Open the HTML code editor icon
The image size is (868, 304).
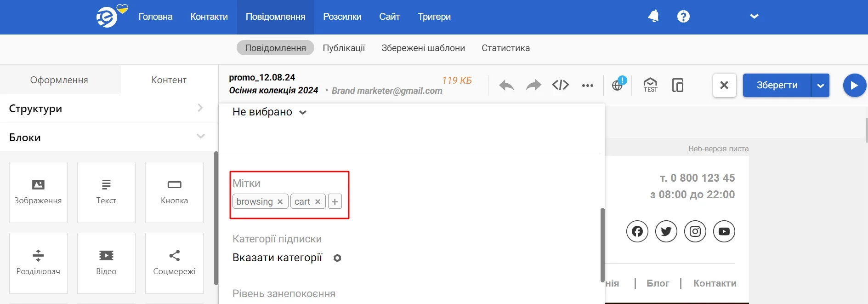pos(561,85)
